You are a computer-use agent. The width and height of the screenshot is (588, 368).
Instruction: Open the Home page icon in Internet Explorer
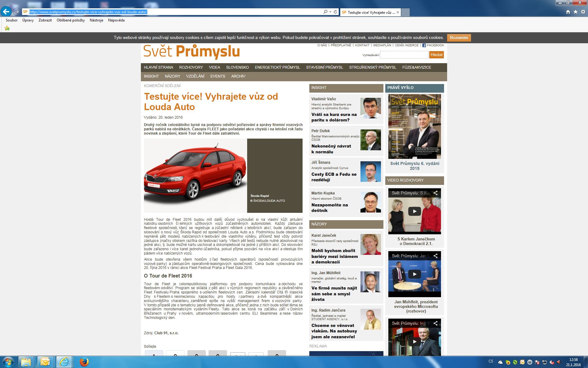point(568,12)
